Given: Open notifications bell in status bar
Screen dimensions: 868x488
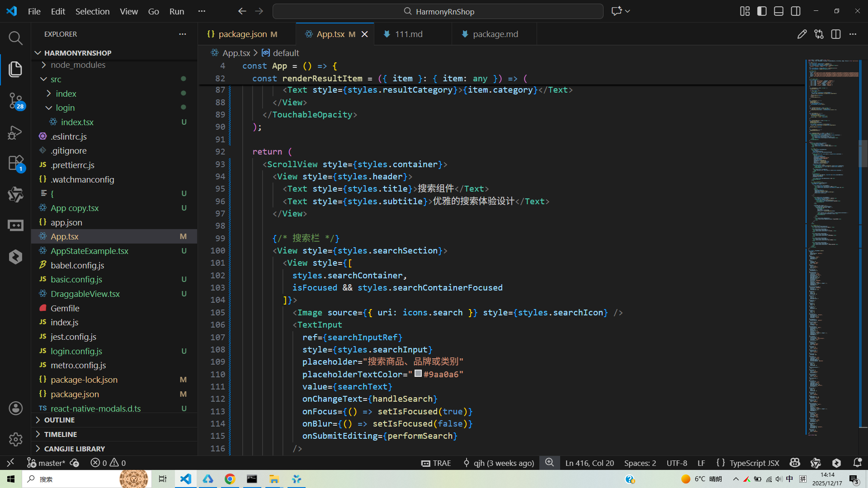Looking at the screenshot, I should pyautogui.click(x=857, y=463).
